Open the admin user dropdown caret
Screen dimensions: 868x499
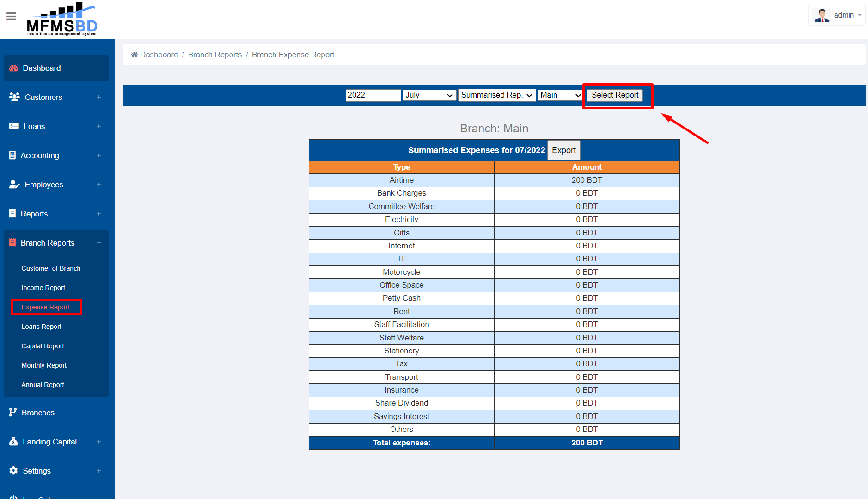860,15
